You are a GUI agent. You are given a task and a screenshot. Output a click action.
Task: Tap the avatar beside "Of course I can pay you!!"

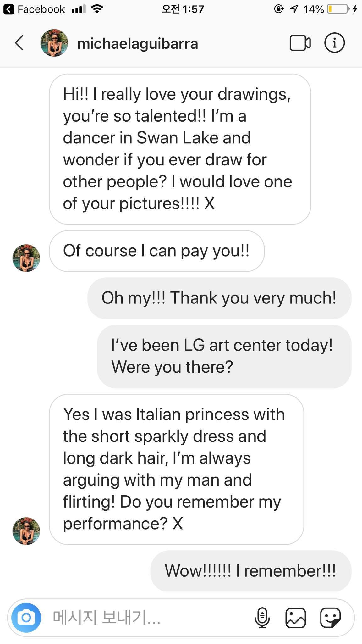[26, 258]
